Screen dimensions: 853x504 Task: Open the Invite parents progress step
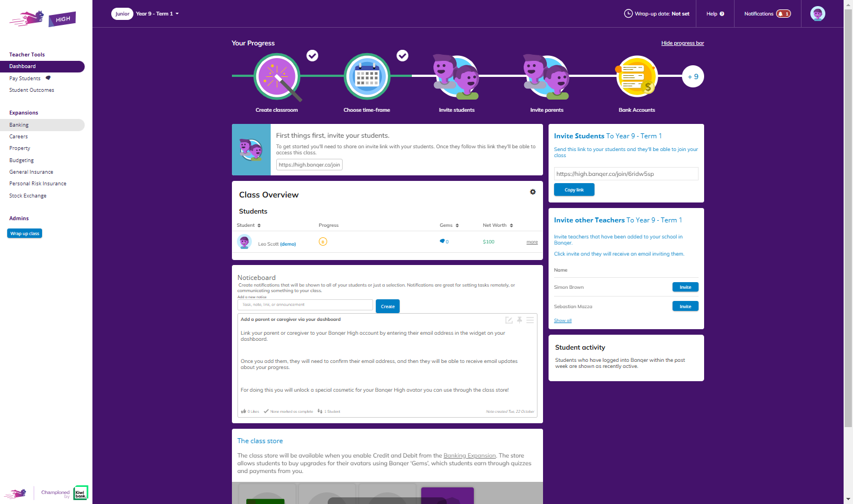(x=546, y=76)
